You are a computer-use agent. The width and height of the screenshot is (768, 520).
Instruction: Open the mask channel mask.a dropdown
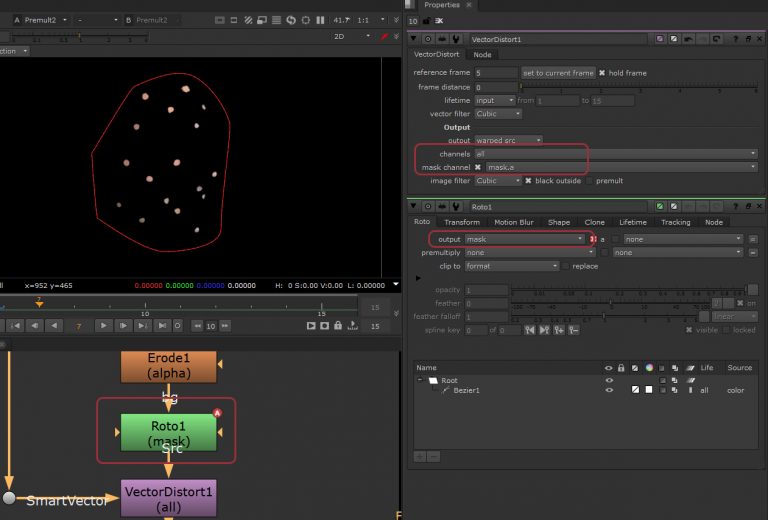tap(622, 167)
